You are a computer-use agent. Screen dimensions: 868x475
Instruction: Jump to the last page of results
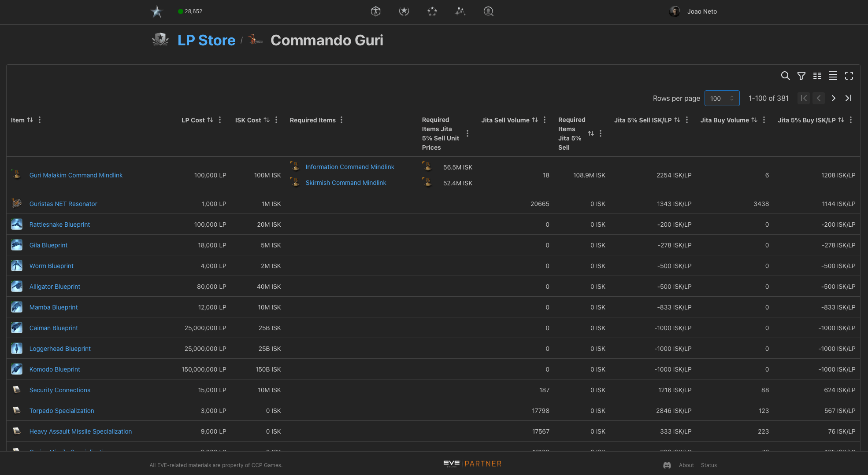(x=849, y=98)
